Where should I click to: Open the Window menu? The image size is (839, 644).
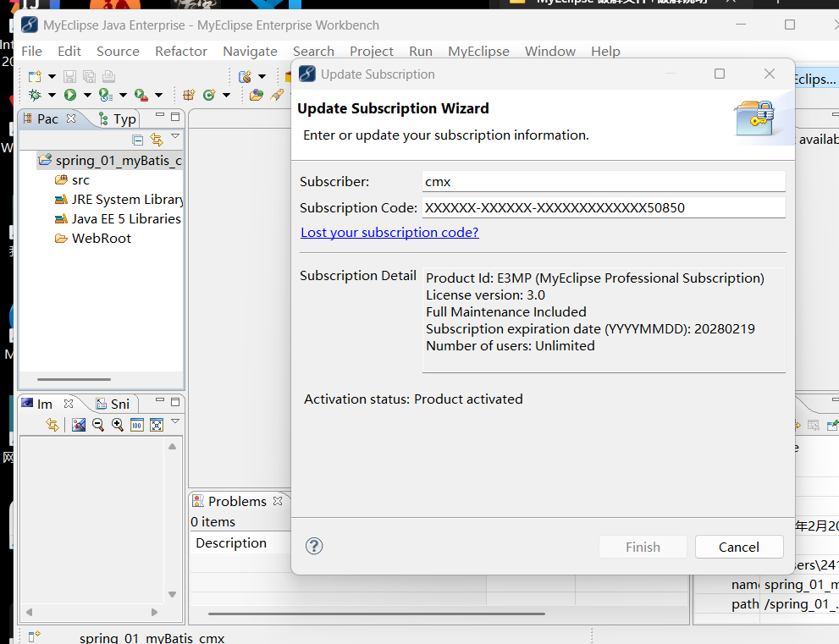(550, 52)
